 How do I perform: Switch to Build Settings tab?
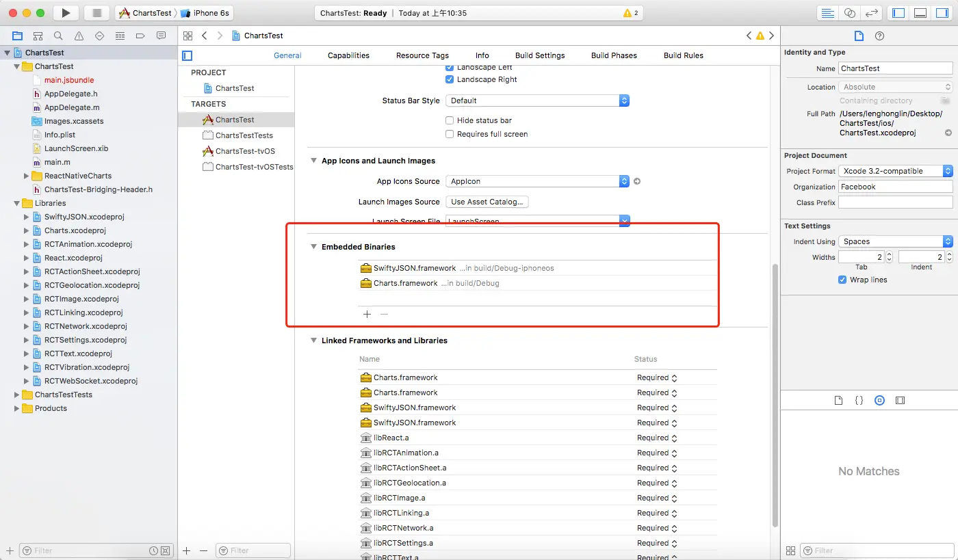[540, 55]
